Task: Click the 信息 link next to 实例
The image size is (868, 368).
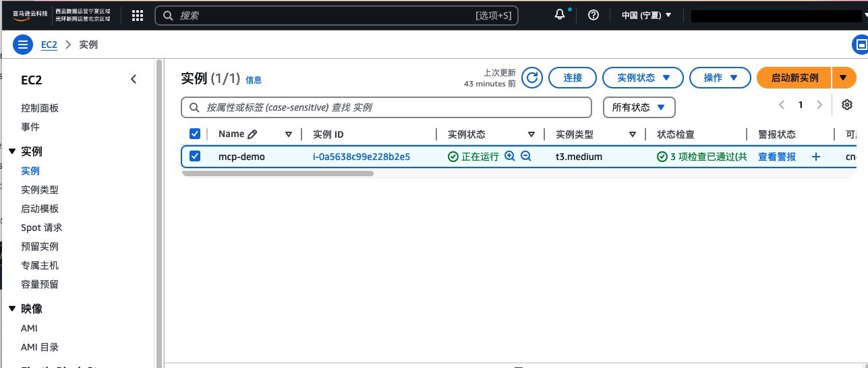Action: (x=254, y=80)
